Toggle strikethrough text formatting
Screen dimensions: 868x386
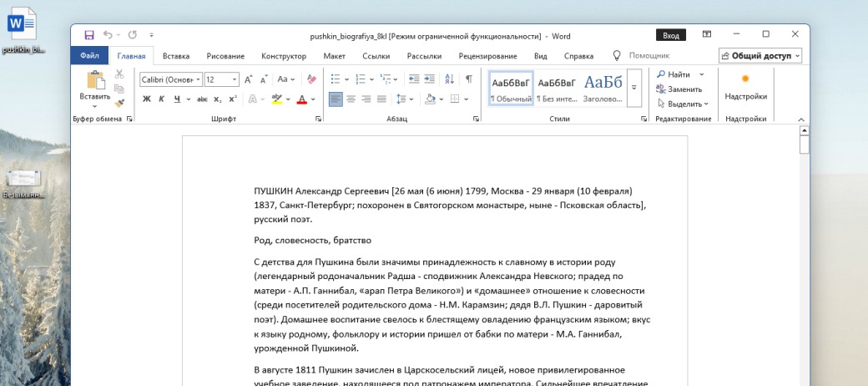coord(202,99)
